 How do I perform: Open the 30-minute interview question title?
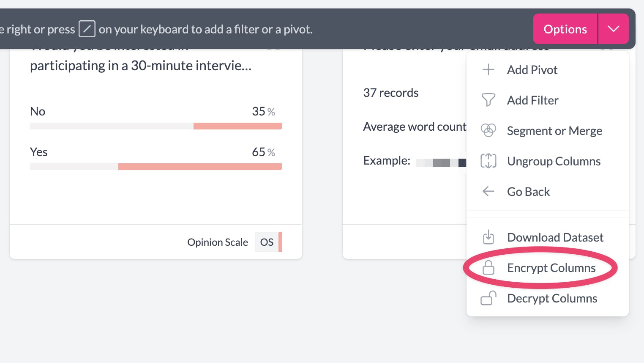[141, 66]
